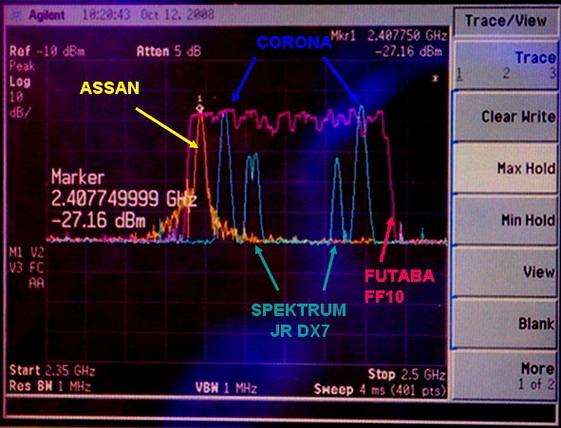Click the V3 FC status text
561x428 pixels.
coord(27,268)
